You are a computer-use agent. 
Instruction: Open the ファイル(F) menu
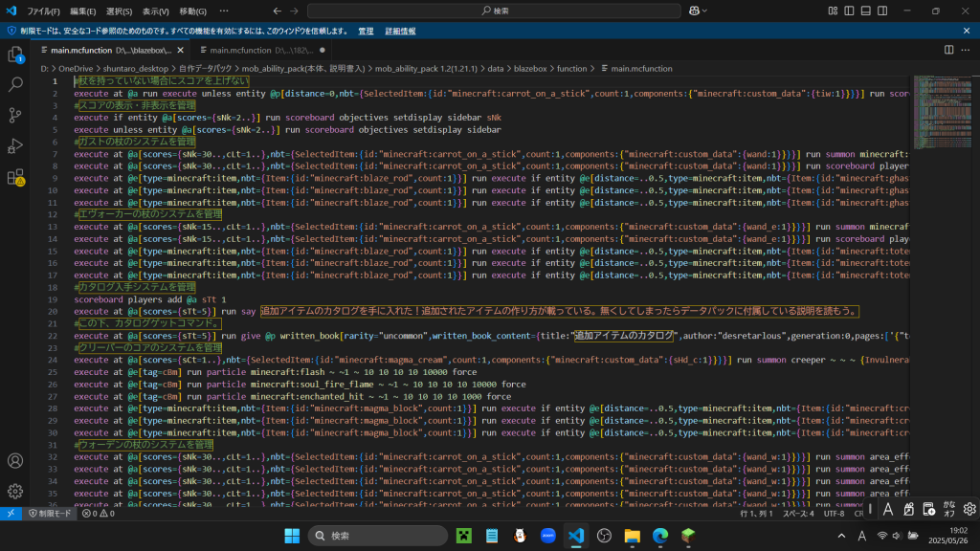click(x=43, y=11)
